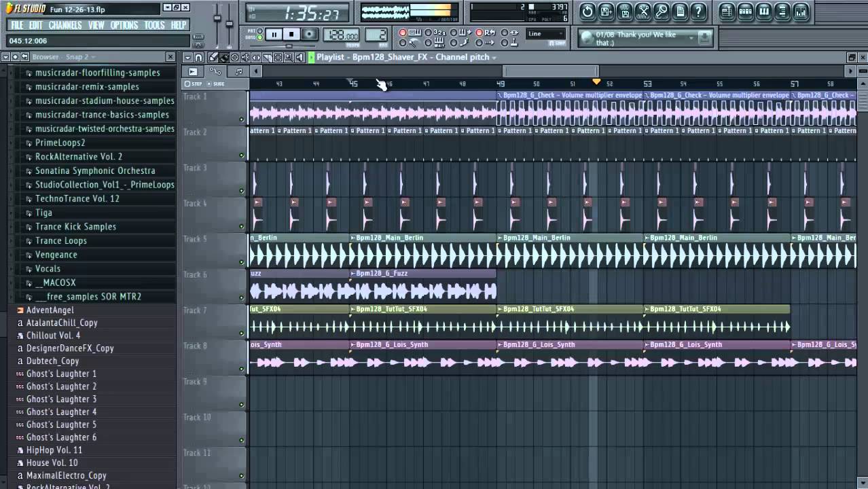Click the Playlist horizontal scrollbar thumb
The width and height of the screenshot is (868, 489).
550,71
